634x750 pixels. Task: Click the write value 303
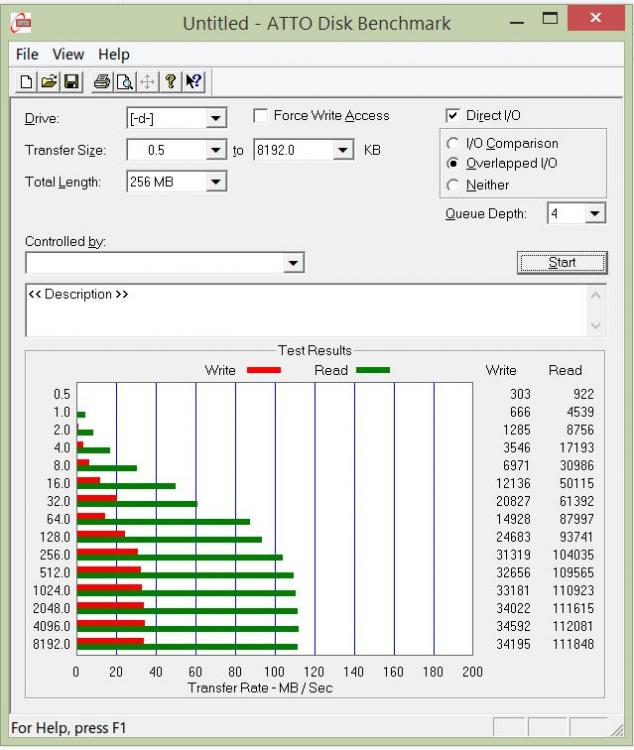(521, 394)
